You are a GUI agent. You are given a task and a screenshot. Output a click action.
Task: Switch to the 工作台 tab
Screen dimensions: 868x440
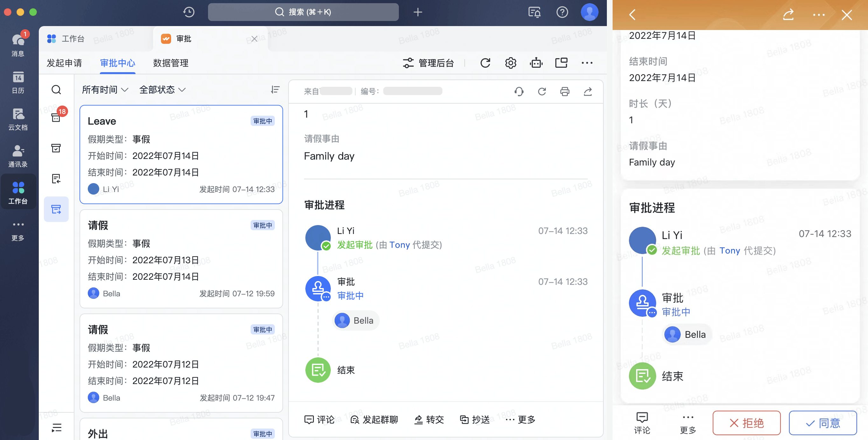pos(96,39)
